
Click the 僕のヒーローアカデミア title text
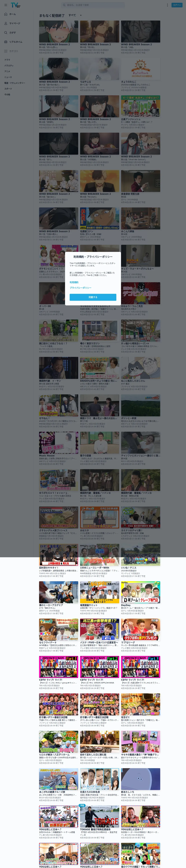click(51, 605)
